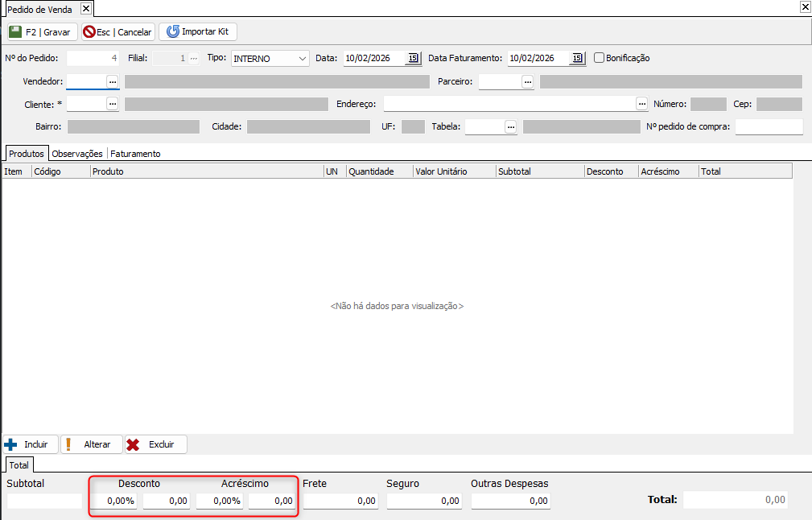Click the Frete value field
This screenshot has width=812, height=520.
340,501
